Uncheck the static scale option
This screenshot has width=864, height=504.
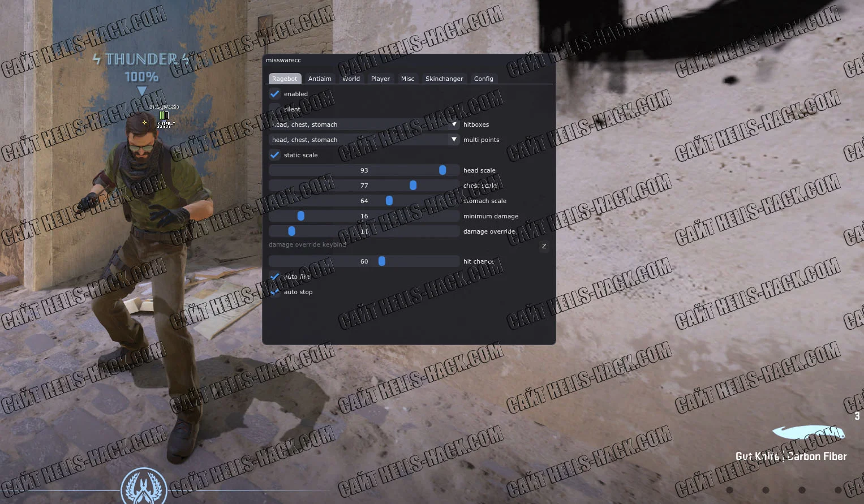[x=274, y=155]
